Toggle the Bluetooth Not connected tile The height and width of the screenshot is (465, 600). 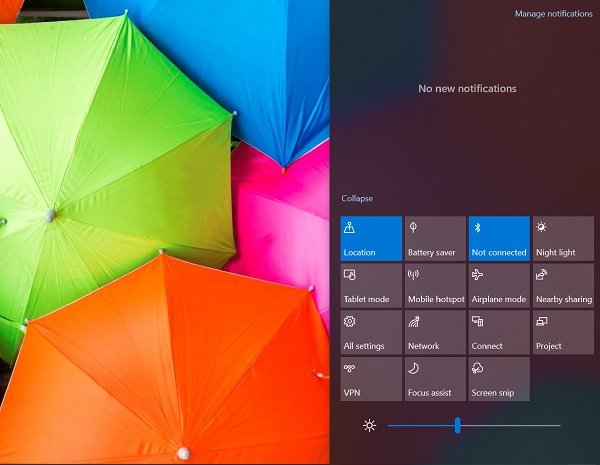tap(499, 239)
